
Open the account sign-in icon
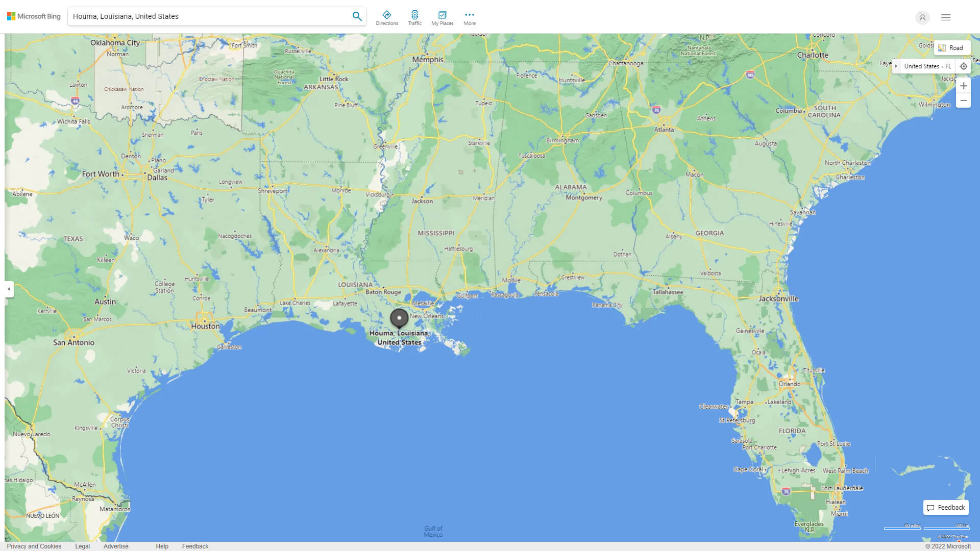tap(922, 17)
